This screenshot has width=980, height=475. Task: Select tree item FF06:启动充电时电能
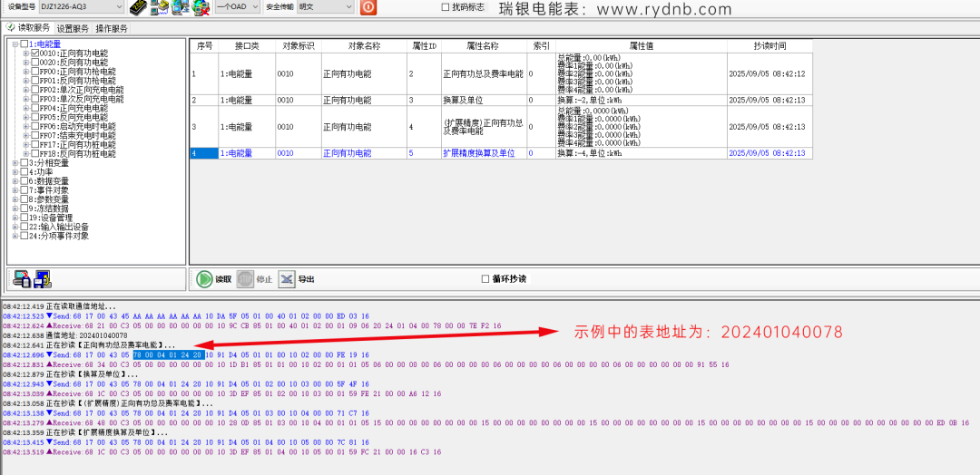(x=77, y=127)
